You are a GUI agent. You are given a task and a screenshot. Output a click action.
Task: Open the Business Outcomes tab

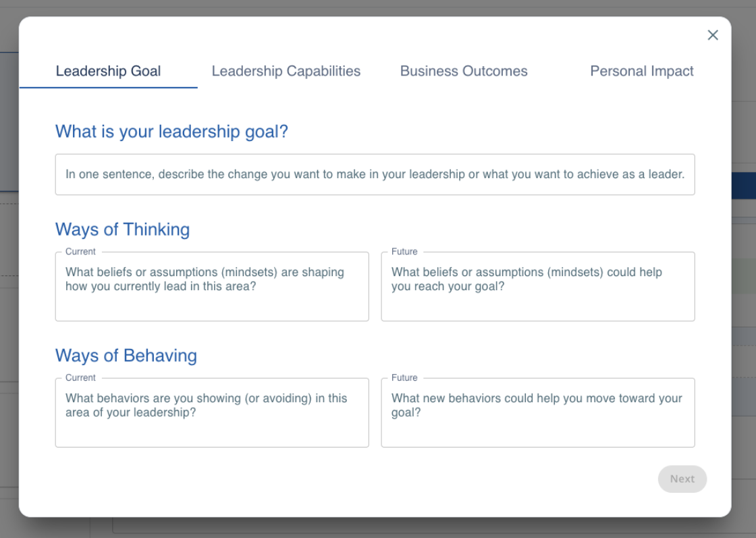464,71
